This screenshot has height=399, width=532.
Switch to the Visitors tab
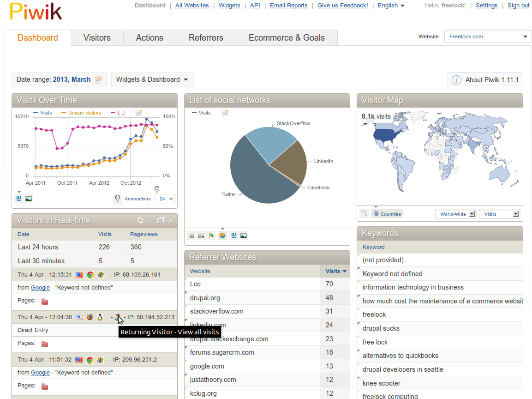click(x=97, y=38)
